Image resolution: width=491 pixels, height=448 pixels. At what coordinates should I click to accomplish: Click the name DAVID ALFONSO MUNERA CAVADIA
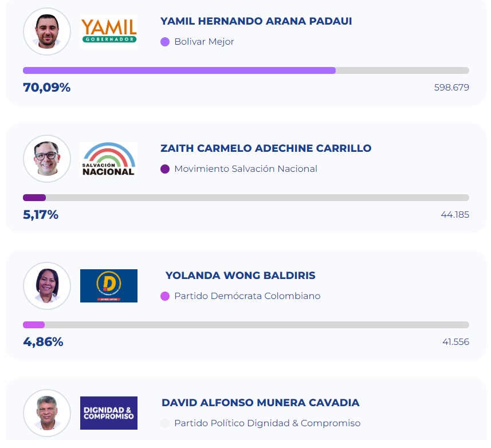click(261, 402)
